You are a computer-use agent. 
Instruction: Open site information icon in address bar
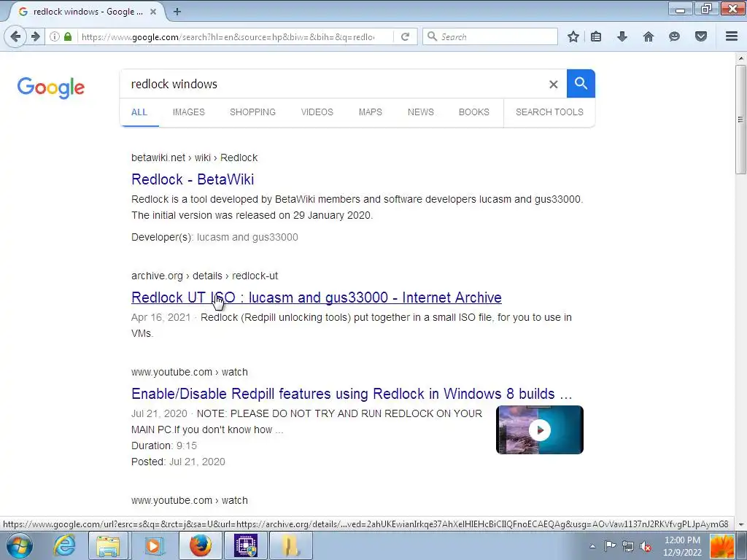pyautogui.click(x=55, y=36)
